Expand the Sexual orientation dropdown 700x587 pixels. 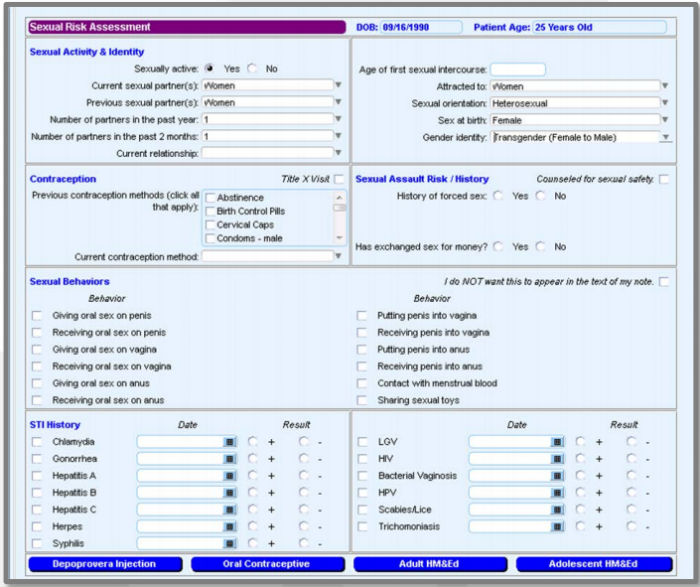tap(665, 103)
